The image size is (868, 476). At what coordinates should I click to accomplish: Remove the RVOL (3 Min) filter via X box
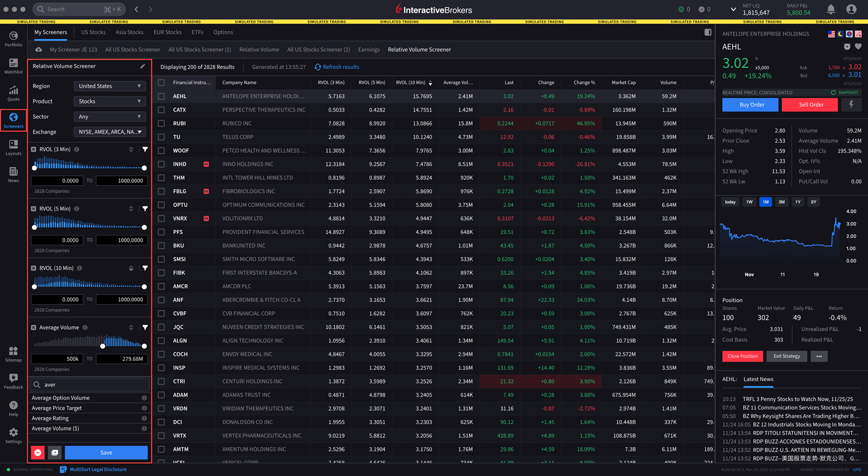[34, 150]
